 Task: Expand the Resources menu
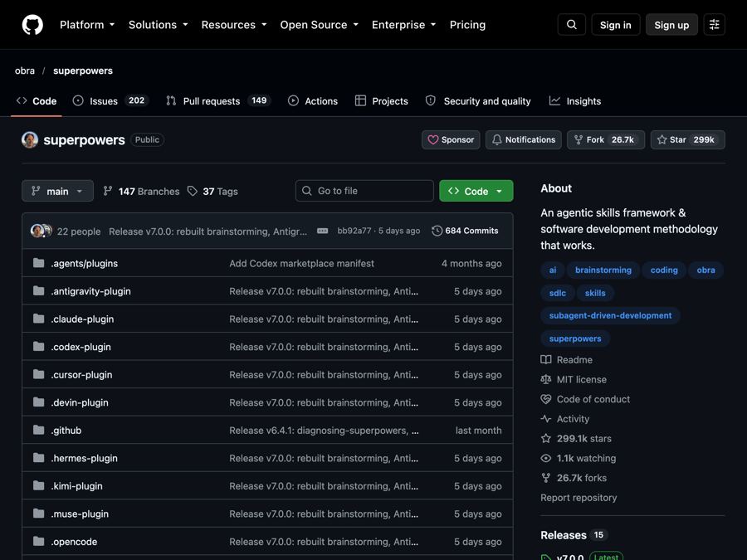pyautogui.click(x=234, y=25)
